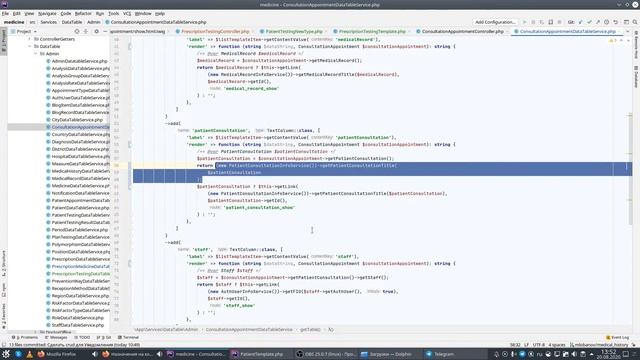Click the locate file target icon in Project panel
640x360 pixels.
tap(77, 31)
